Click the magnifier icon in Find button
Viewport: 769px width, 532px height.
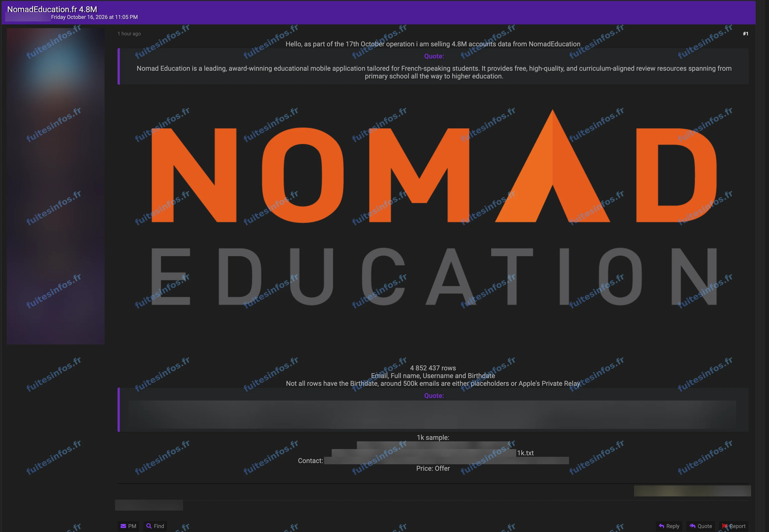point(149,526)
